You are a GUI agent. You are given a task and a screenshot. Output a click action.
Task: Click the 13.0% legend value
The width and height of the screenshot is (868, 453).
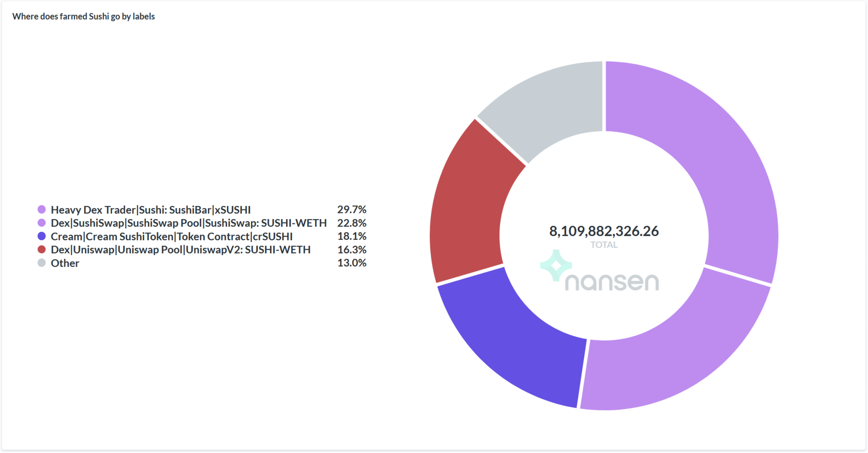352,263
